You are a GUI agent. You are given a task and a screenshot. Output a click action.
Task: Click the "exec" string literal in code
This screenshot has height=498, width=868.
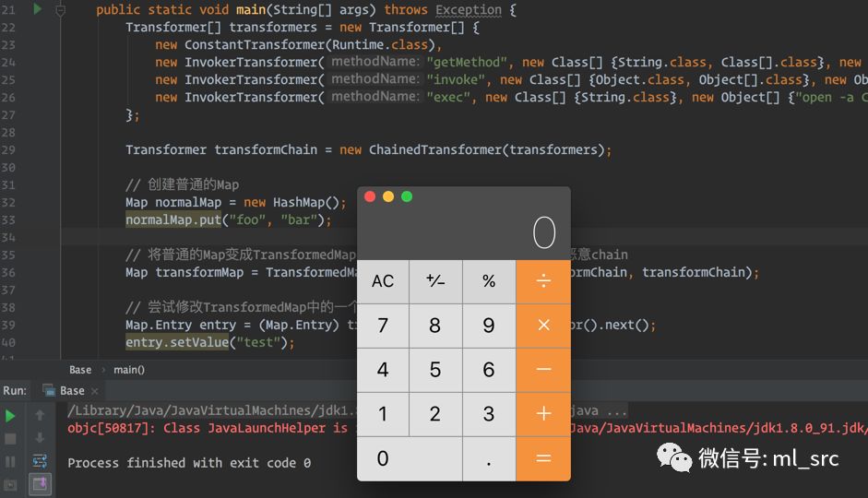[448, 98]
